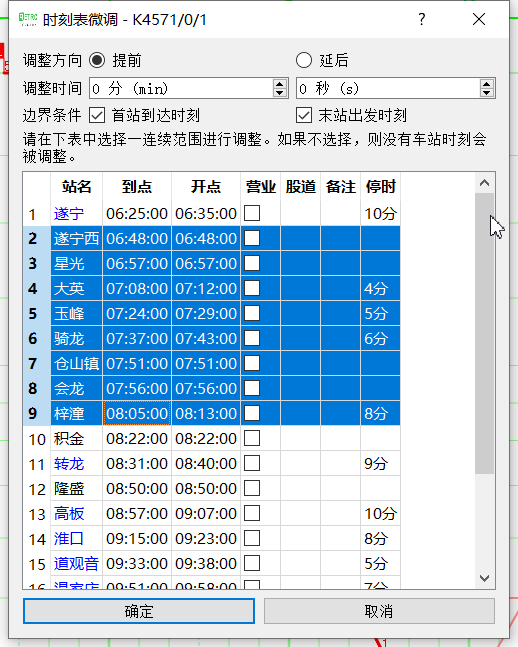Image resolution: width=518 pixels, height=647 pixels.
Task: Select the 积金 station name cell
Action: [x=76, y=438]
